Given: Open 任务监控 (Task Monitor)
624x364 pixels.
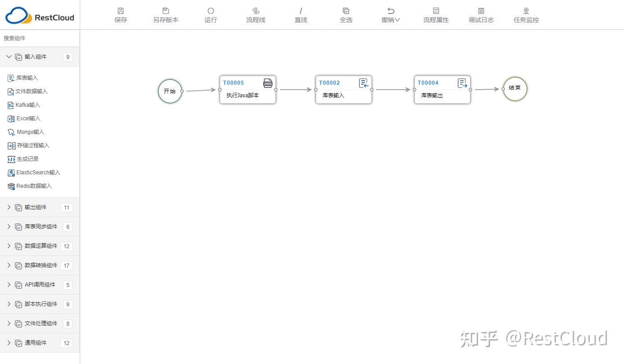Looking at the screenshot, I should pyautogui.click(x=526, y=14).
